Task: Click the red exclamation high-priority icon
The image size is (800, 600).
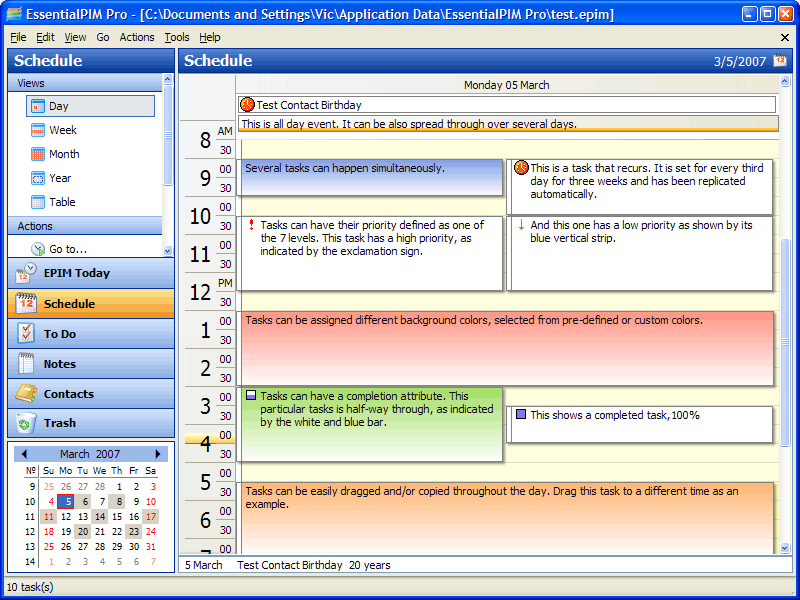Action: pyautogui.click(x=251, y=225)
